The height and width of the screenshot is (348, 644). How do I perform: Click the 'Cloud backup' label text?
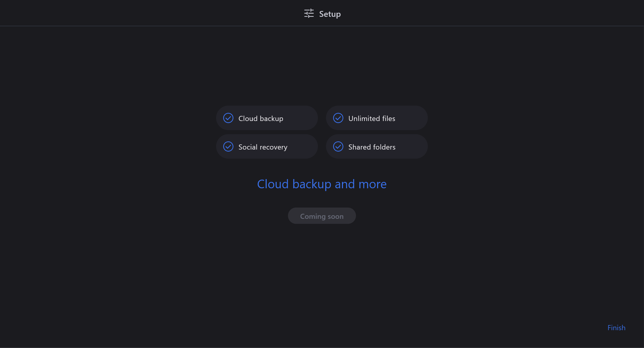click(261, 119)
